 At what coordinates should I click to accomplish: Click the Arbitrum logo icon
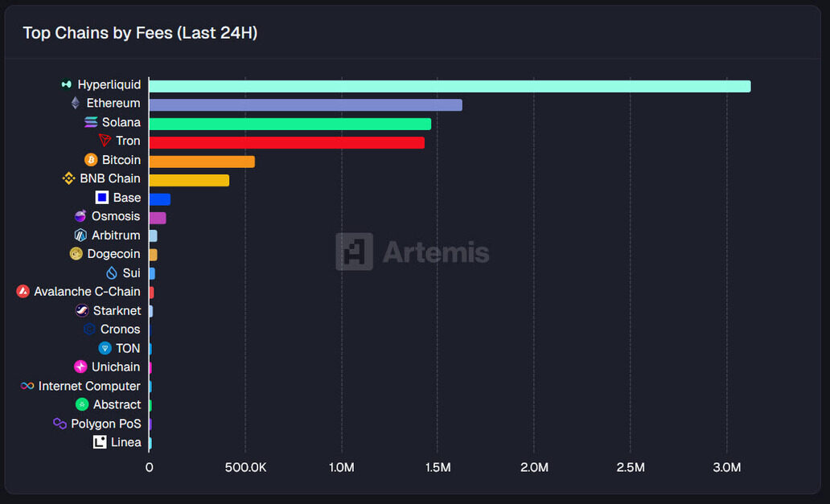pyautogui.click(x=80, y=235)
